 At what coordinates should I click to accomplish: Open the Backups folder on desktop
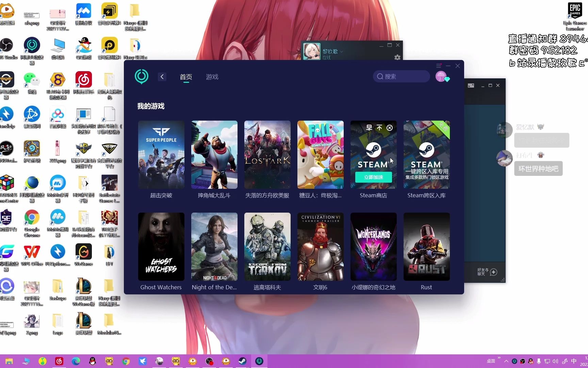click(x=58, y=290)
